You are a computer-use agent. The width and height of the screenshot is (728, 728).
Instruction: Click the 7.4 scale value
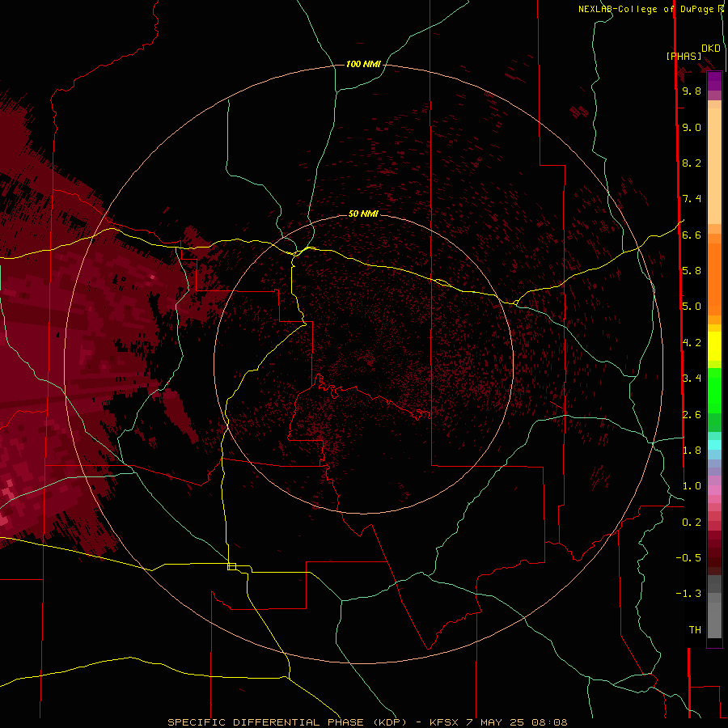692,199
